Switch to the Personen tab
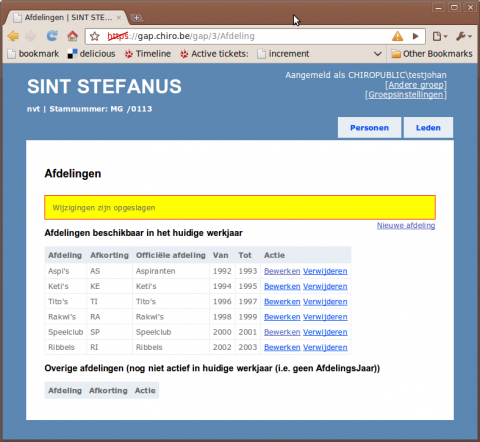The width and height of the screenshot is (480, 442). point(369,128)
